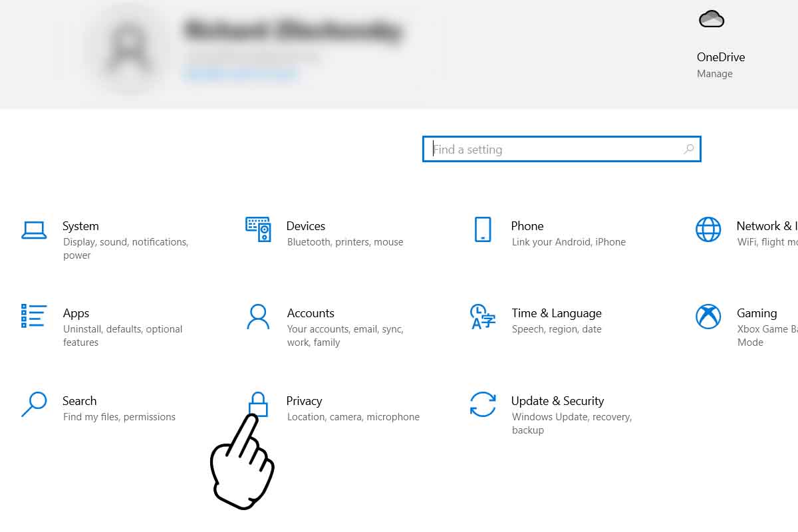798x532 pixels.
Task: Select the Network globe icon
Action: [708, 229]
